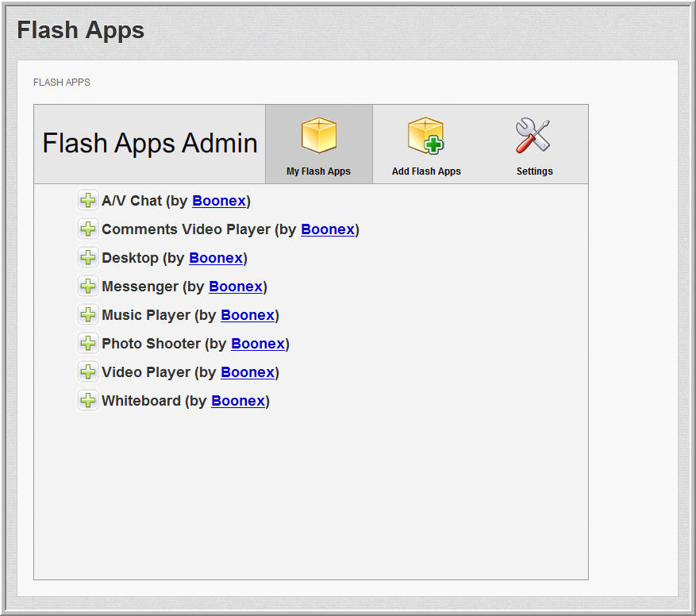
Task: Expand the A/V Chat plus icon
Action: pos(87,201)
